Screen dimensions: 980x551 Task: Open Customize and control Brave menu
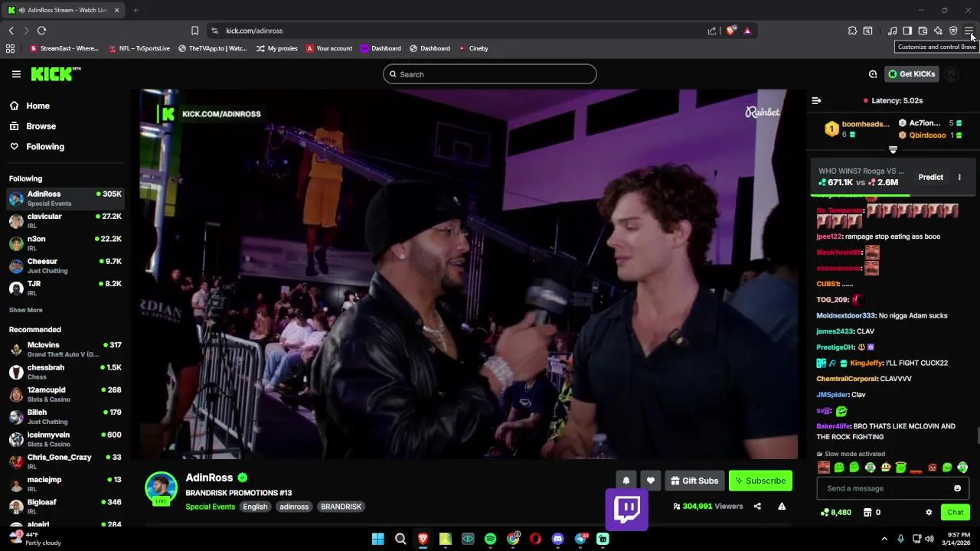click(x=969, y=31)
